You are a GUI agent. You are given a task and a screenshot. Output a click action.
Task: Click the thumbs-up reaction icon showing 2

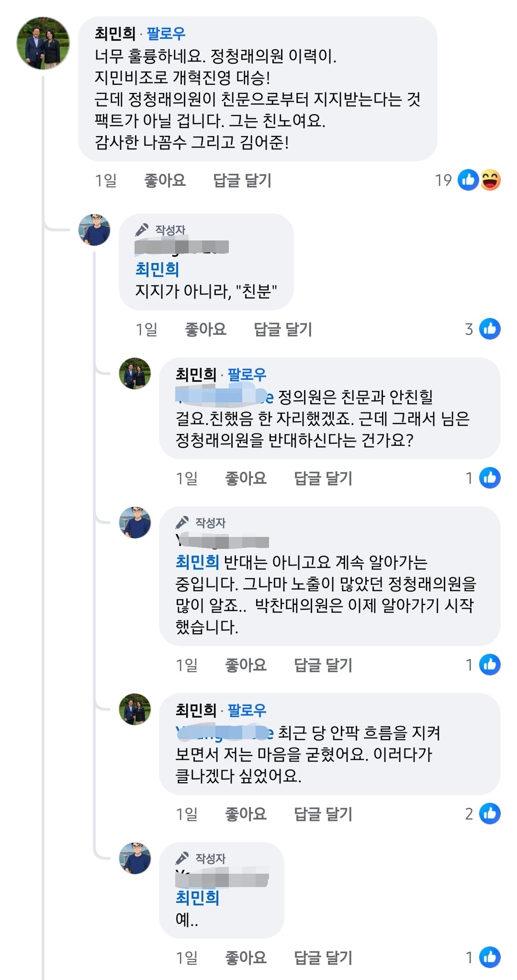[x=490, y=813]
